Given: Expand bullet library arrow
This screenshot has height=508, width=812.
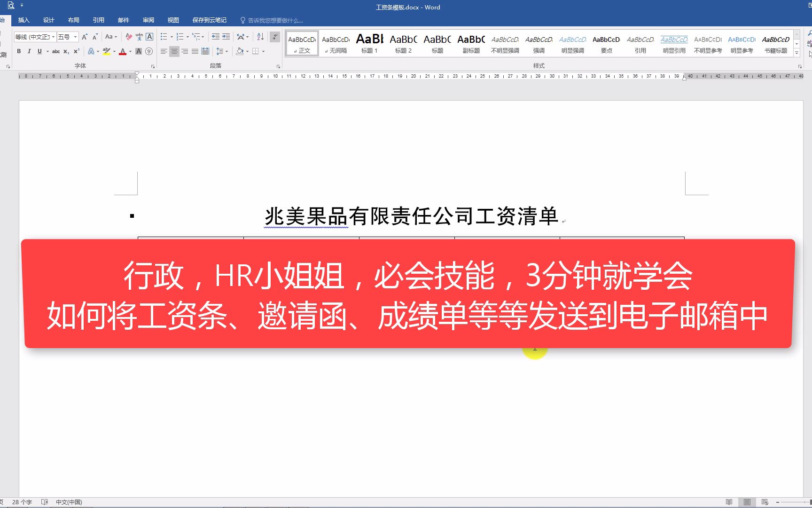Looking at the screenshot, I should 172,37.
